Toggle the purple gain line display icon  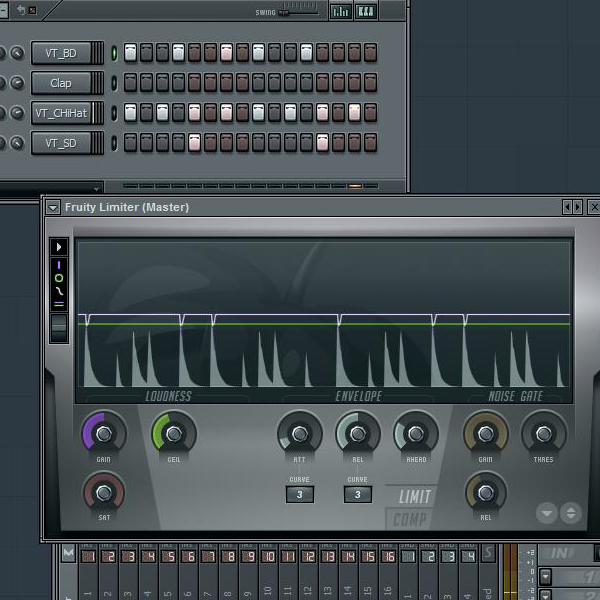[59, 265]
